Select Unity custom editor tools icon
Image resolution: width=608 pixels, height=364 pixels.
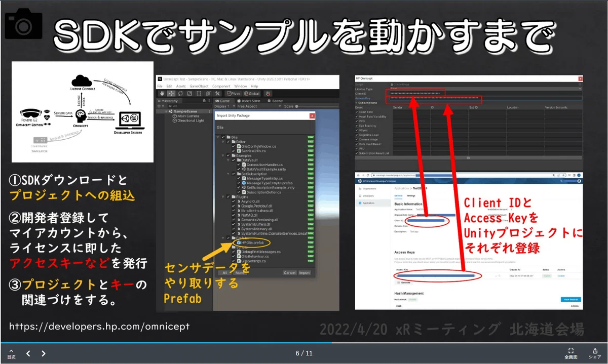pyautogui.click(x=217, y=93)
